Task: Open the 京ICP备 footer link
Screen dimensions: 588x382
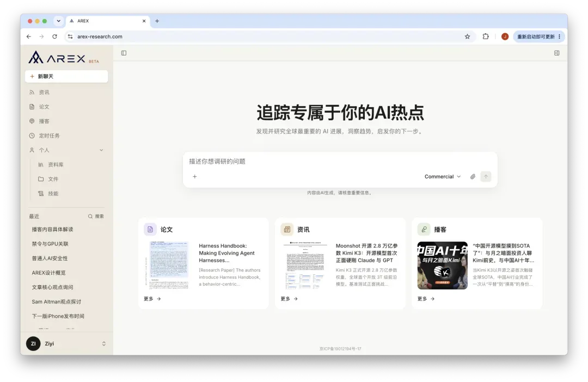Action: (340, 349)
